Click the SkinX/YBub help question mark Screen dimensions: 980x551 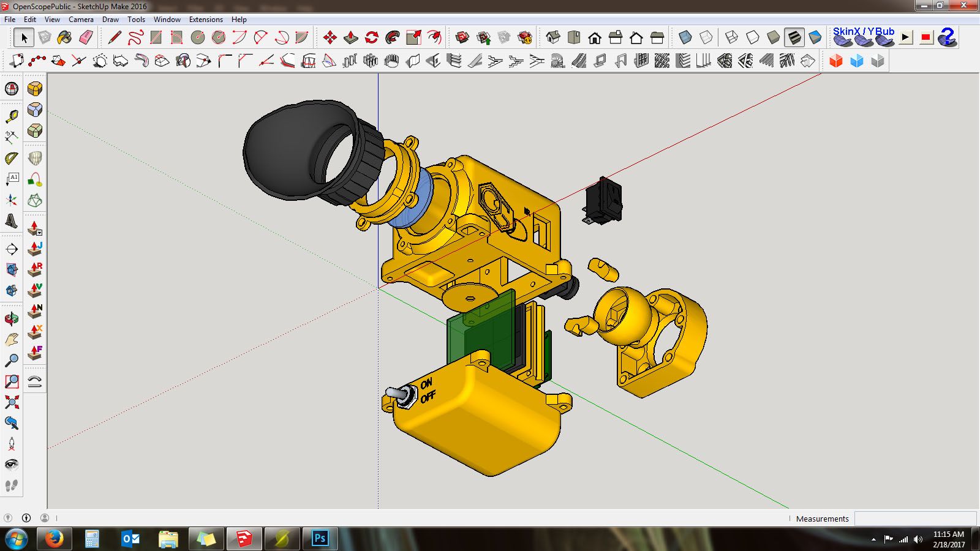pyautogui.click(x=948, y=38)
